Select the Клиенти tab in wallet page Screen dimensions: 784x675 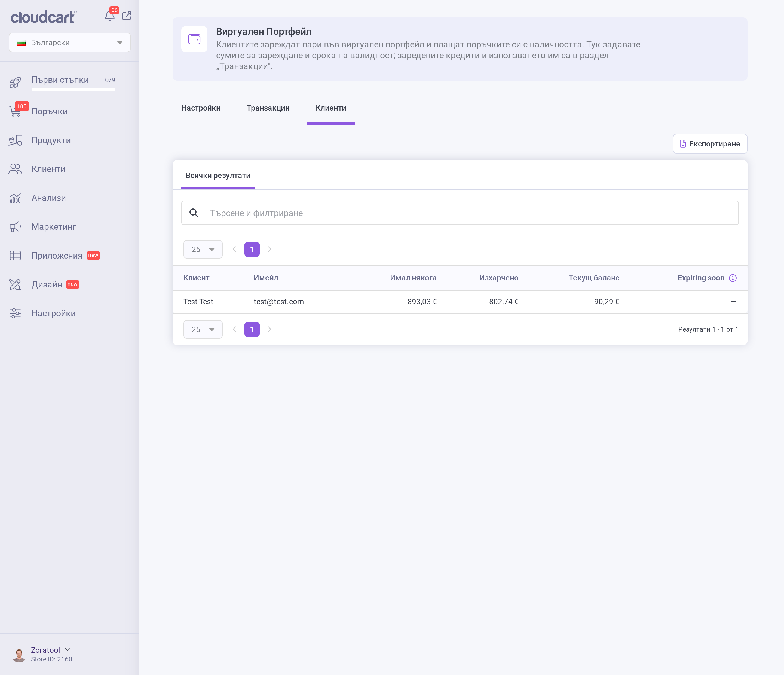(331, 108)
